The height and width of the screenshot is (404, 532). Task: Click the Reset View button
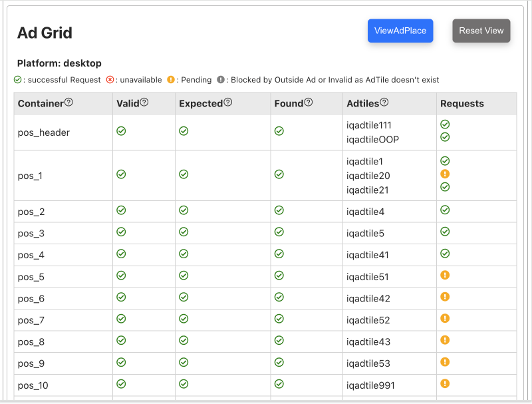(481, 31)
